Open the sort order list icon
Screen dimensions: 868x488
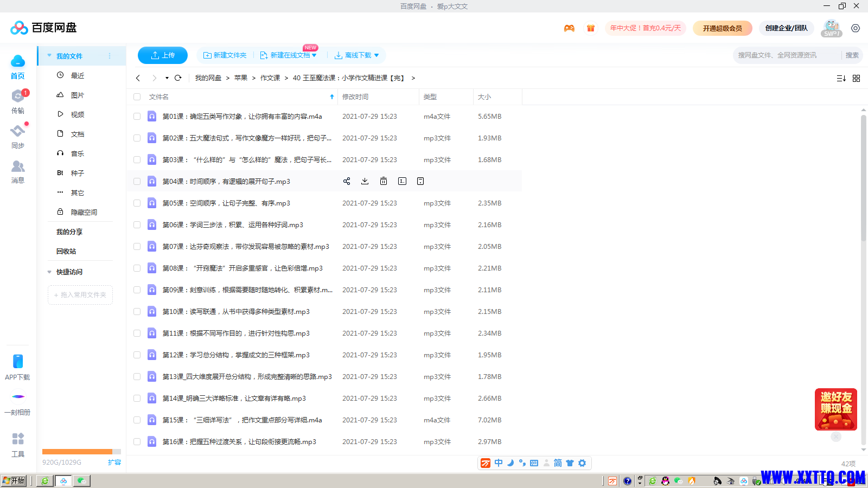click(841, 79)
